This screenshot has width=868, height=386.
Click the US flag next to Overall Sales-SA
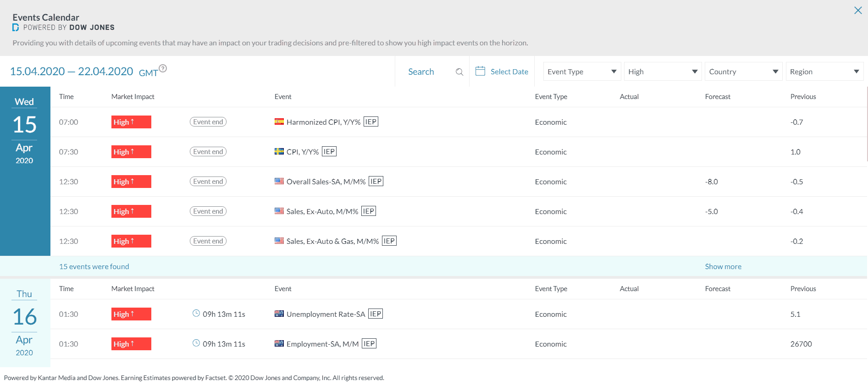(x=279, y=181)
